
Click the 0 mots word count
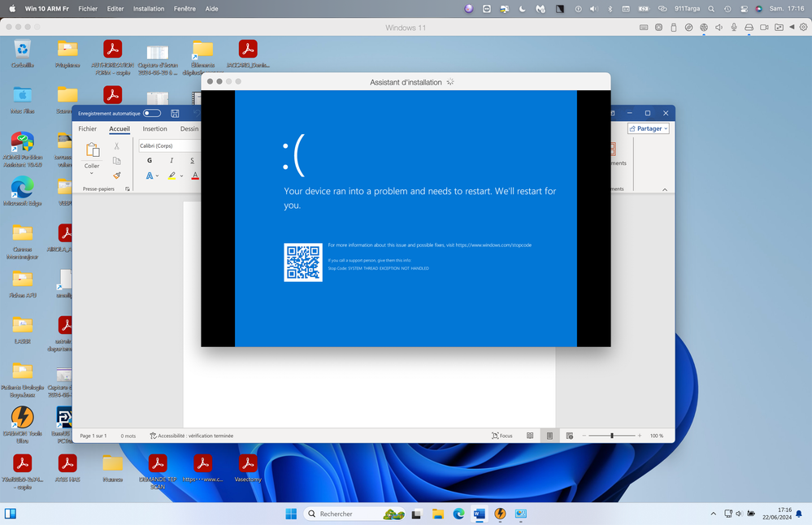pyautogui.click(x=128, y=436)
